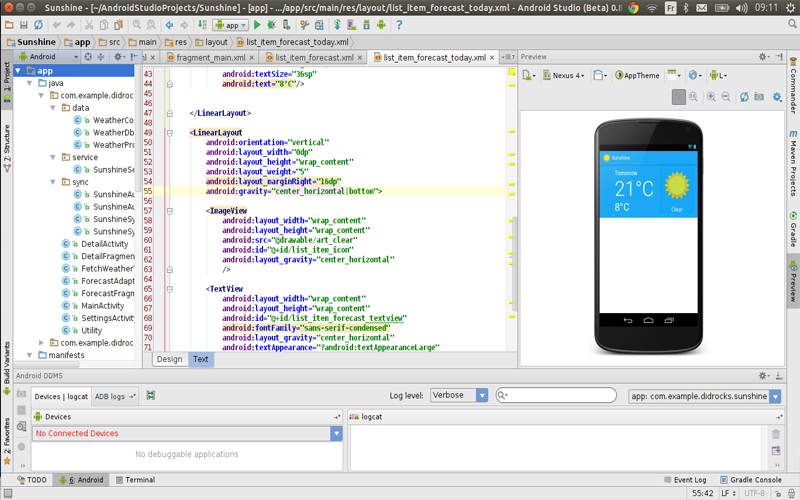Click the logcat search input field
Screen dimensions: 800x500
click(560, 396)
